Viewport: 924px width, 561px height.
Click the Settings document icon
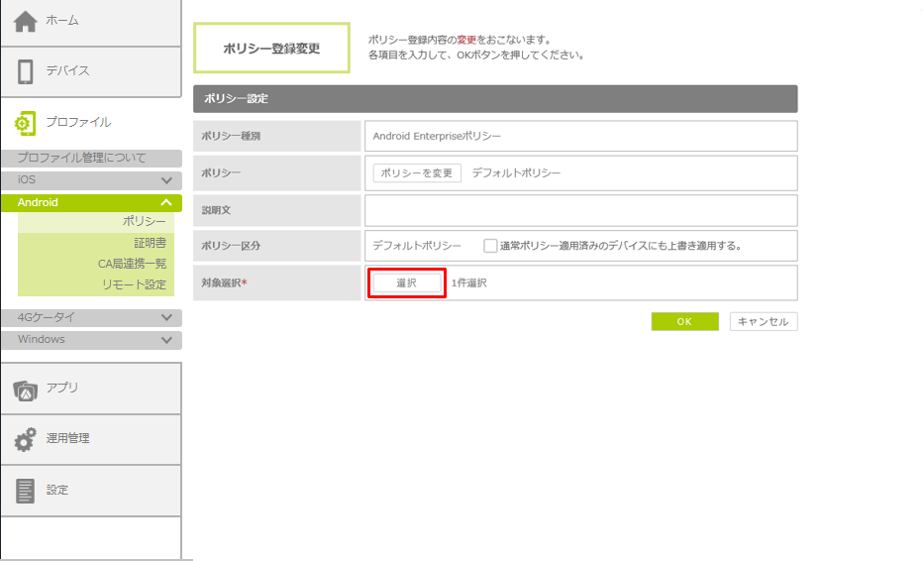click(x=26, y=490)
